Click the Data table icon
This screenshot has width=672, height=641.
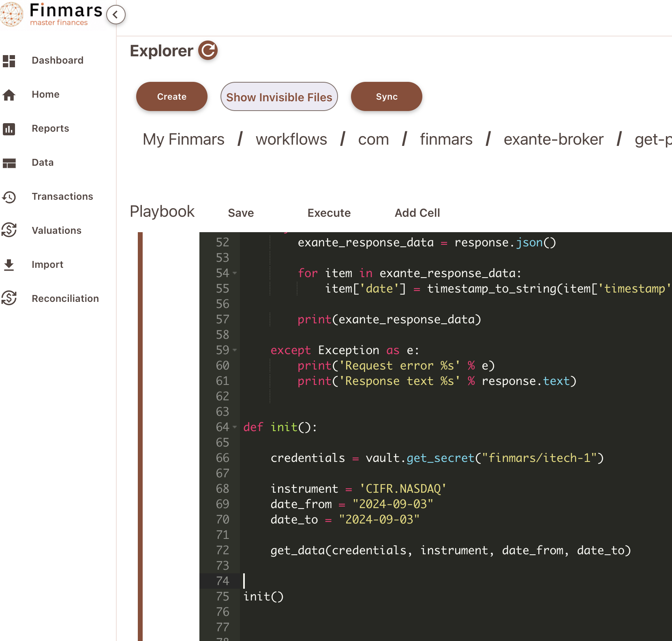[9, 163]
